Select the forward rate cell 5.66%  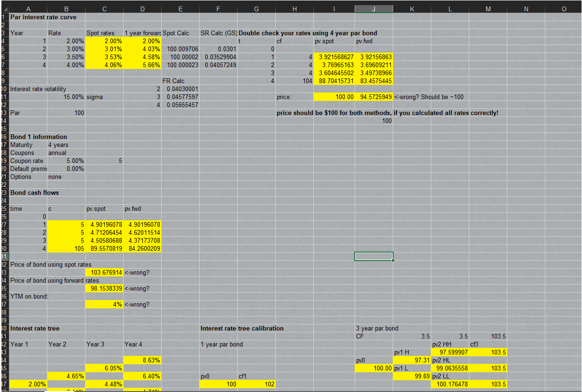(x=142, y=65)
